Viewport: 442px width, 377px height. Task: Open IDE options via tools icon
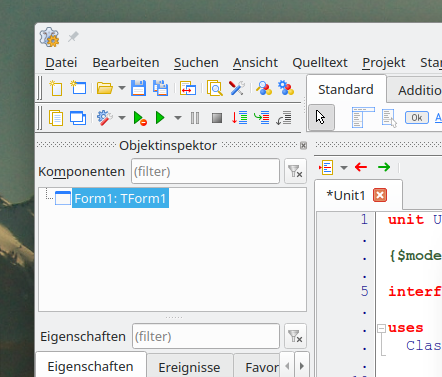pos(237,88)
